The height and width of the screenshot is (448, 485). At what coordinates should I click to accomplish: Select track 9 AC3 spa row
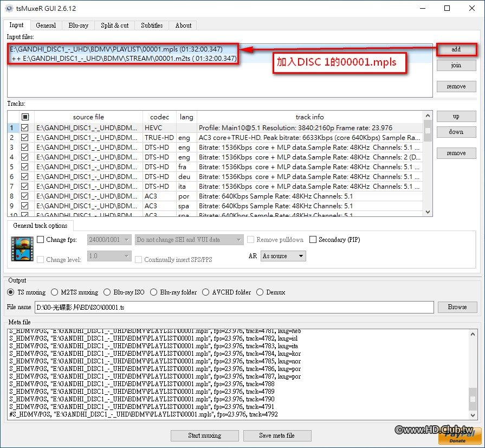[x=215, y=206]
